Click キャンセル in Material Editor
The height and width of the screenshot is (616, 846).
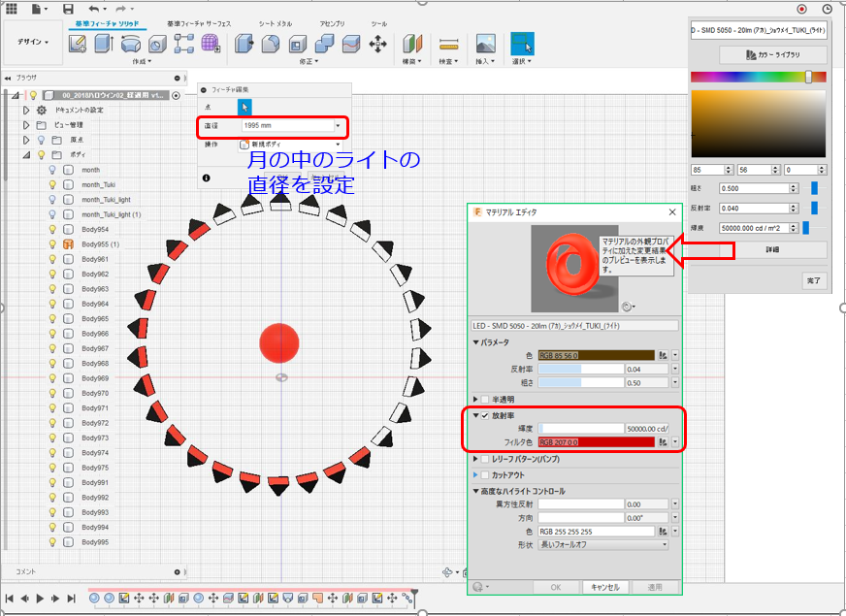click(x=604, y=588)
